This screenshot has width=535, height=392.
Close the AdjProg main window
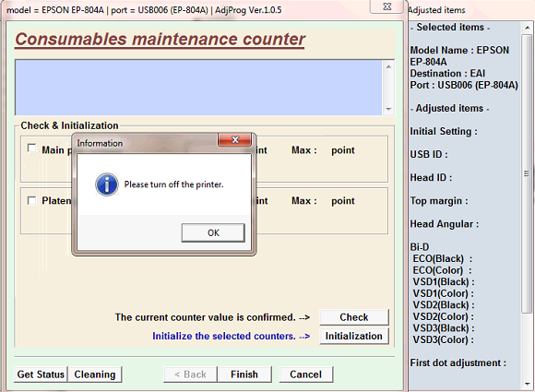[386, 6]
